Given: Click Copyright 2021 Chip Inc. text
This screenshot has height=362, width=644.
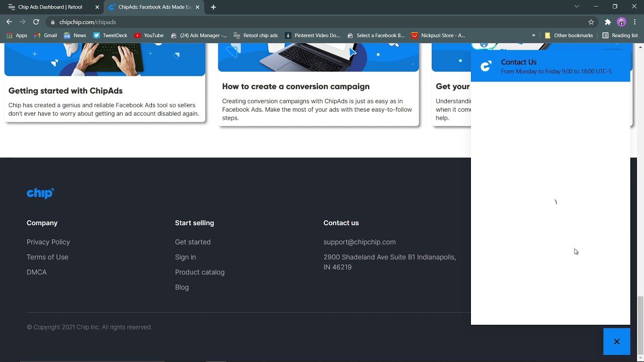Looking at the screenshot, I should coord(89,327).
